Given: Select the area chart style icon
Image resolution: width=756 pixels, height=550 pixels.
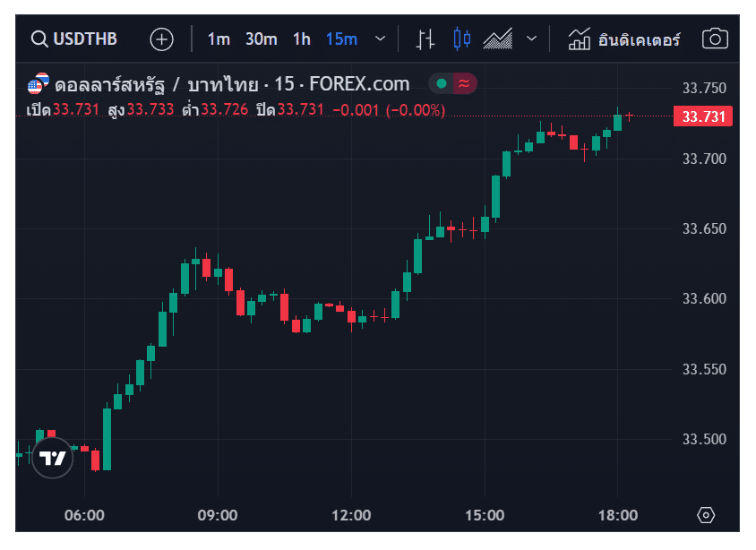Looking at the screenshot, I should tap(497, 39).
